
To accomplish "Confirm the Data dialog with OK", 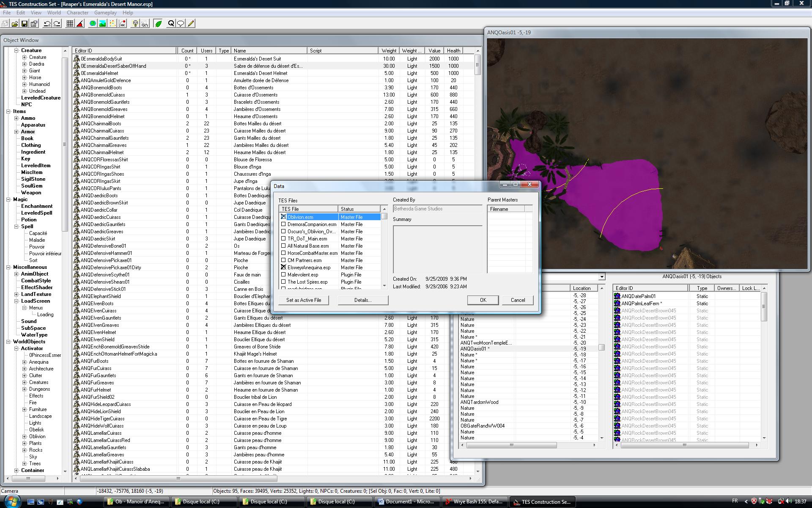I will (x=483, y=300).
